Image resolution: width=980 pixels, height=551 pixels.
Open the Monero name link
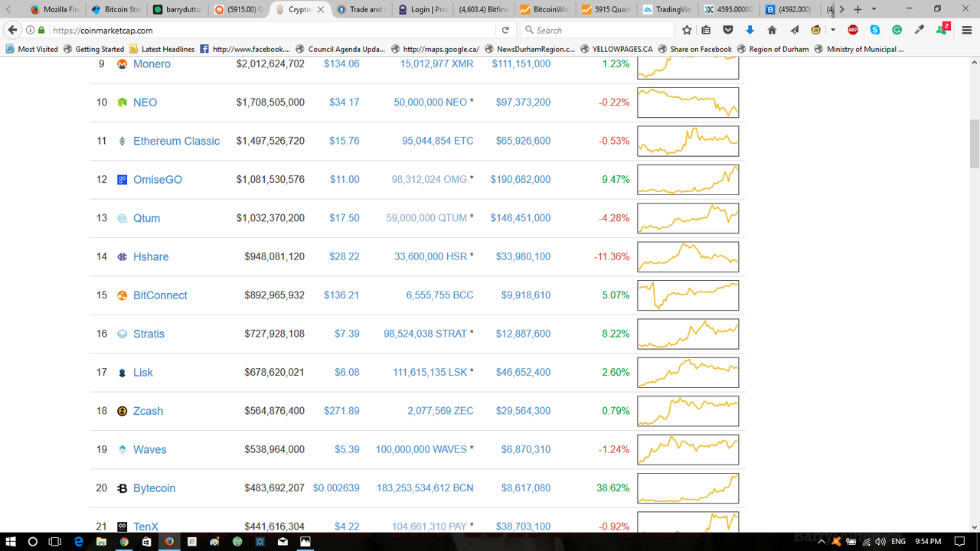pos(152,64)
